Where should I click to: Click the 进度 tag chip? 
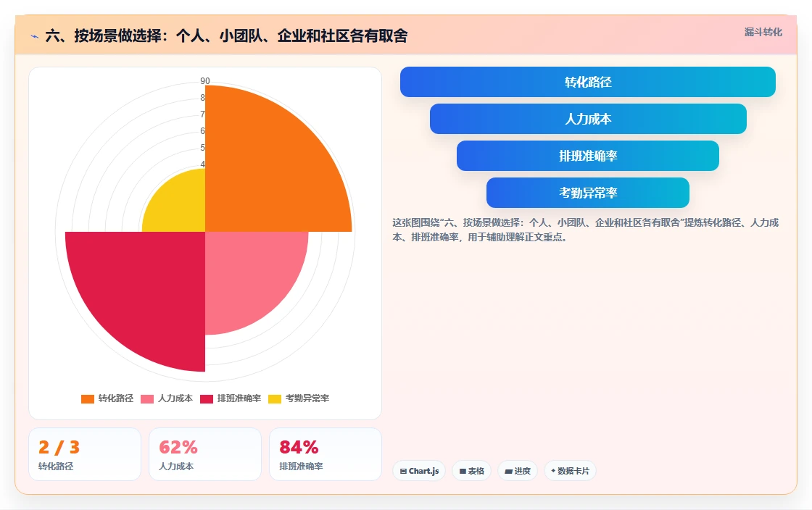pos(518,471)
